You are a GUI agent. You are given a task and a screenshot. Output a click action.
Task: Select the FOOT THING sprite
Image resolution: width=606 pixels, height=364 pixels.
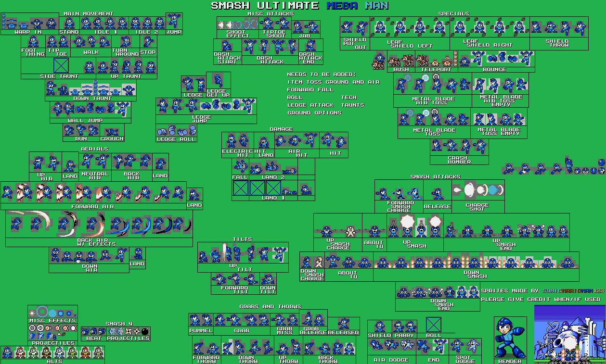click(33, 41)
